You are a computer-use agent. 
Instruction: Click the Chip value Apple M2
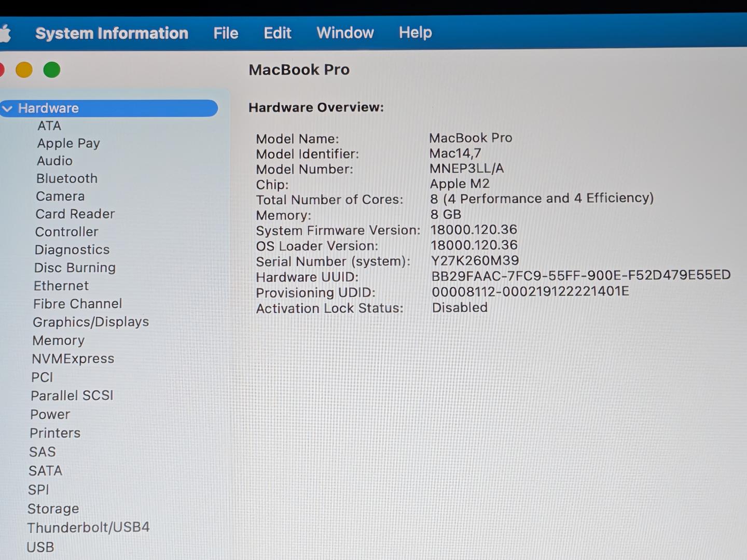point(460,184)
